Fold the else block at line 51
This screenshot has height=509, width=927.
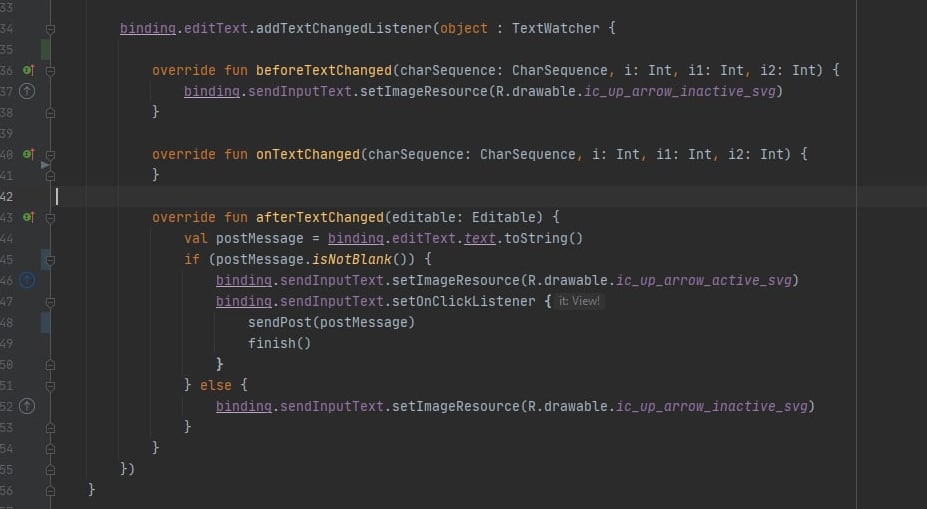coord(50,386)
